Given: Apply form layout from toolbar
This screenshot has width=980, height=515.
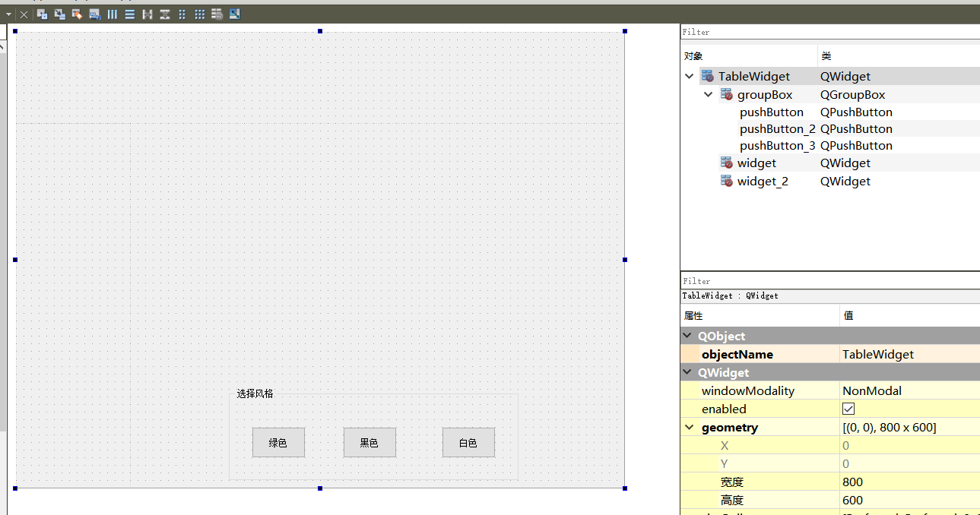Looking at the screenshot, I should 182,14.
